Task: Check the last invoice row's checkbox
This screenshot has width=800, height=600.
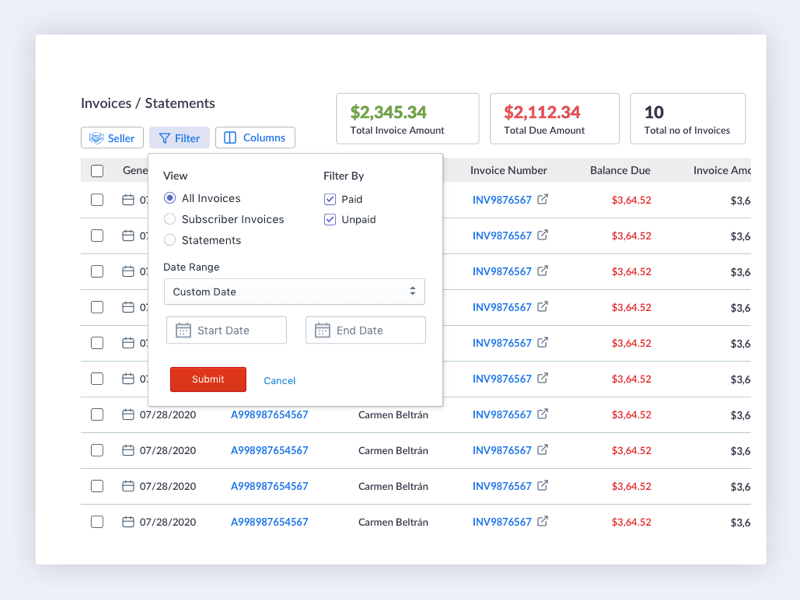Action: click(x=97, y=521)
